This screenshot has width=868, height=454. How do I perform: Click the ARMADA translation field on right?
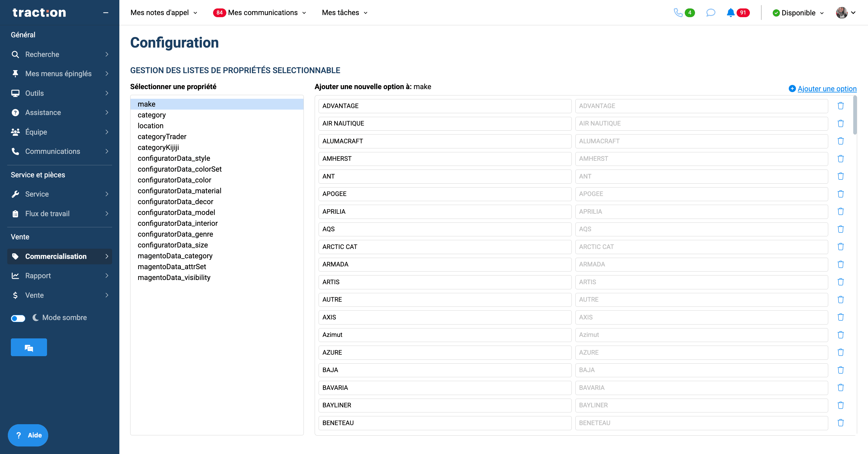pos(701,265)
